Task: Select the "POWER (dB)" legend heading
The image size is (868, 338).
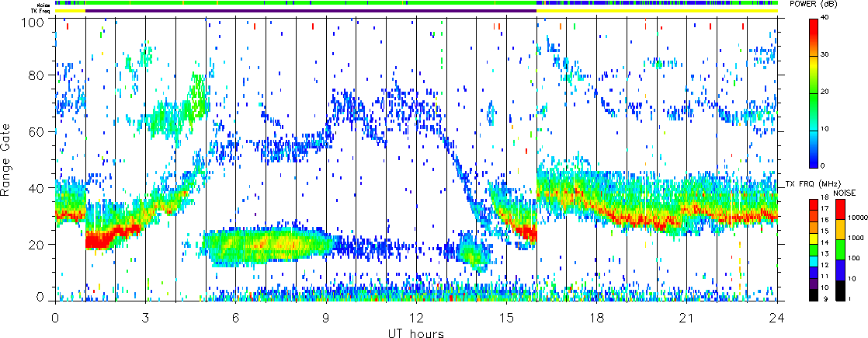Action: (x=814, y=4)
